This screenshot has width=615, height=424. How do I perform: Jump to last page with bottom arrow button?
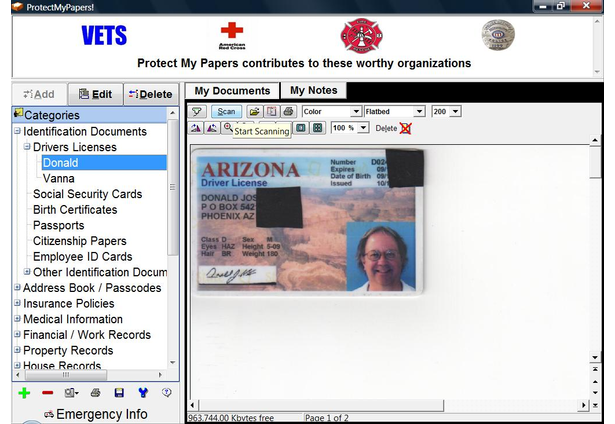click(595, 405)
